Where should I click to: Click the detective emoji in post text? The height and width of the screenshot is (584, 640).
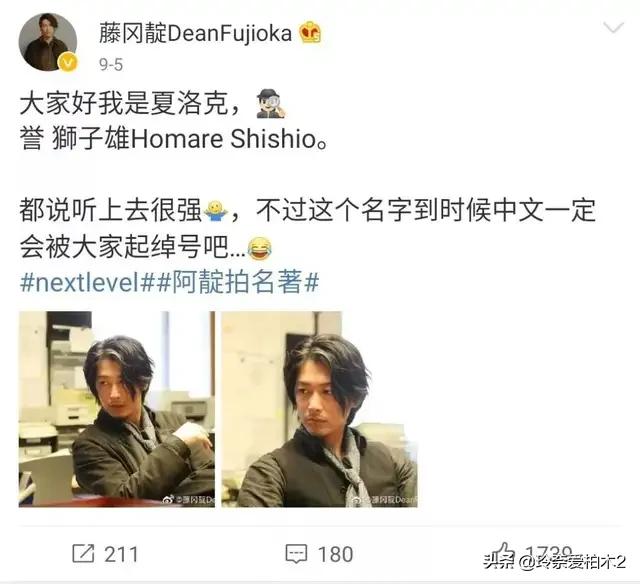point(271,103)
